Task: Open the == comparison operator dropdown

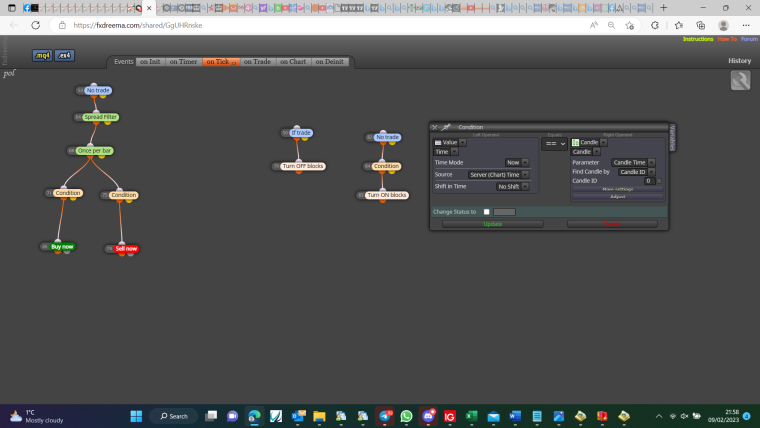Action: click(x=554, y=143)
